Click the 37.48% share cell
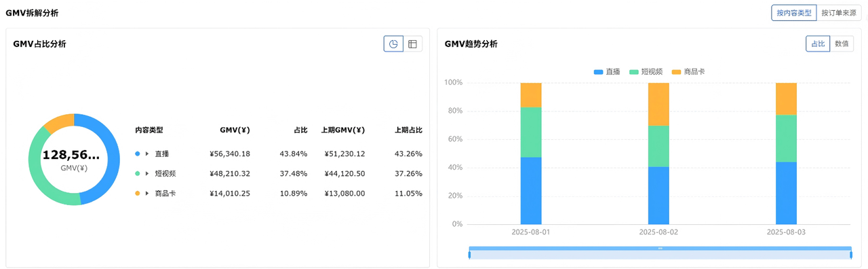The height and width of the screenshot is (269, 868). click(294, 174)
